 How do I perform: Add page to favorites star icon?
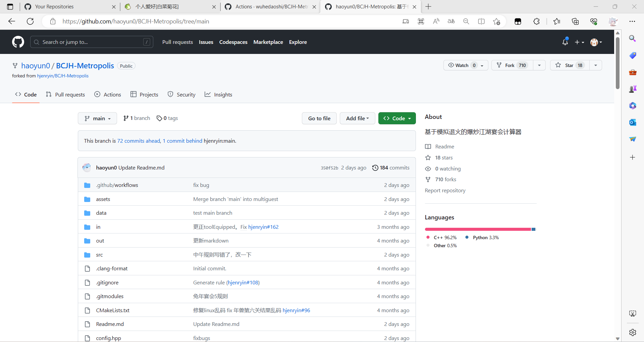497,21
